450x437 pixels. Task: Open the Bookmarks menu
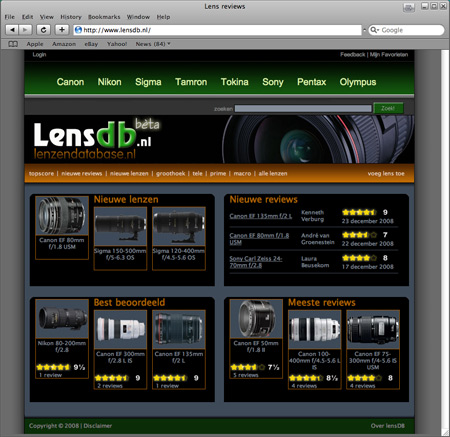click(104, 17)
